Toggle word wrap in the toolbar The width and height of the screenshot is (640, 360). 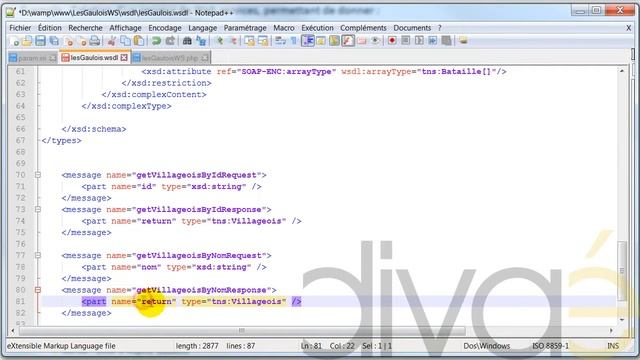[x=280, y=40]
